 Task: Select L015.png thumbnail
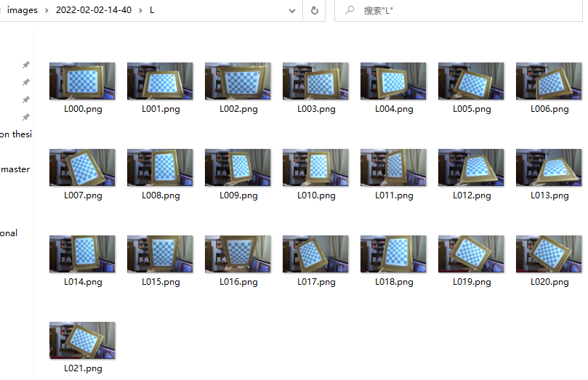click(160, 254)
